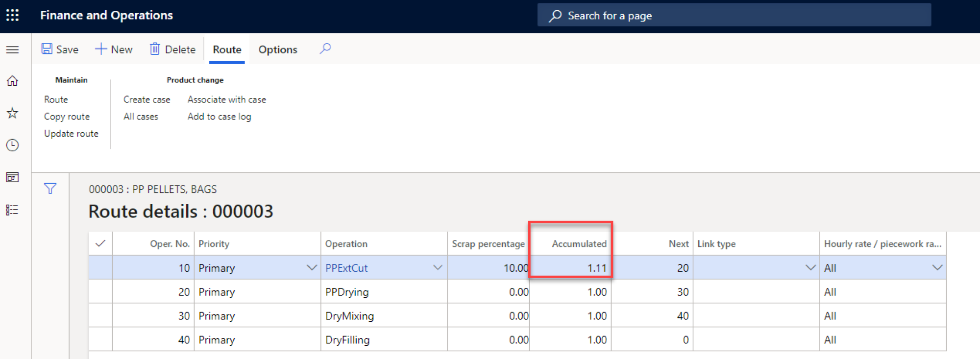This screenshot has width=980, height=359.
Task: Click Finance and Operations title
Action: tap(106, 15)
